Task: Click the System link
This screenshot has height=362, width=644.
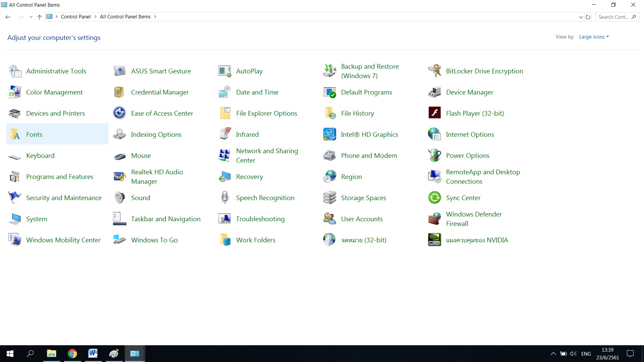Action: (x=37, y=219)
